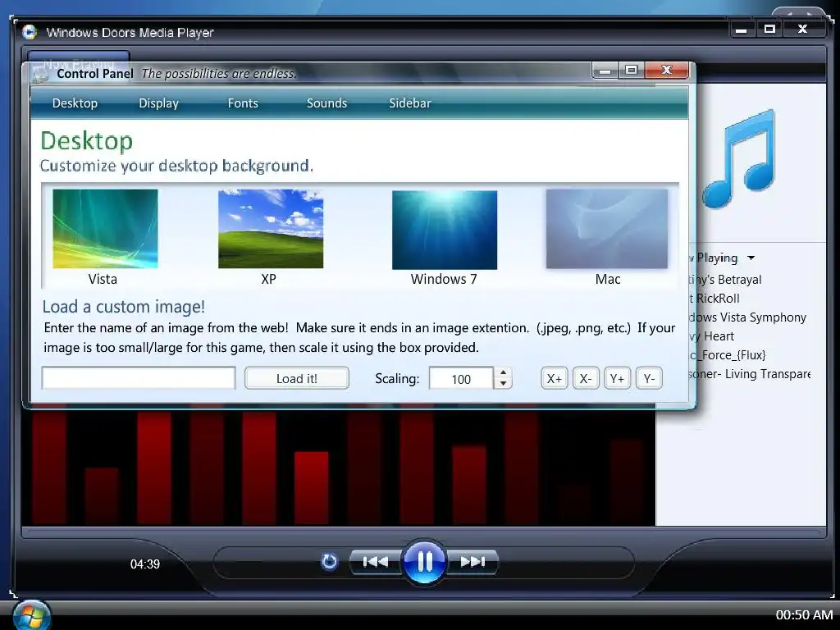Increase scaling with the up arrow
Image resolution: width=840 pixels, height=630 pixels.
(x=503, y=372)
